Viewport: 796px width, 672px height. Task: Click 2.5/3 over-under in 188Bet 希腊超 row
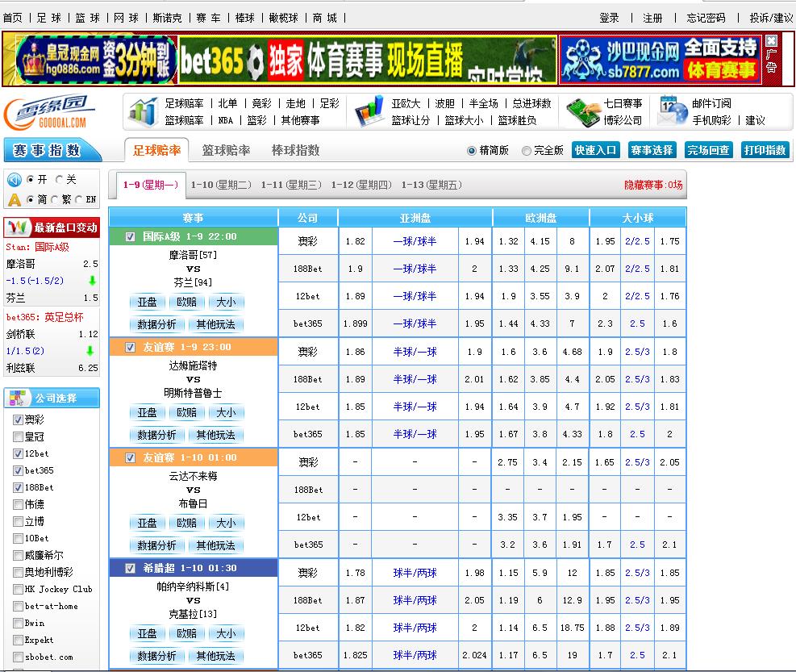tap(637, 600)
